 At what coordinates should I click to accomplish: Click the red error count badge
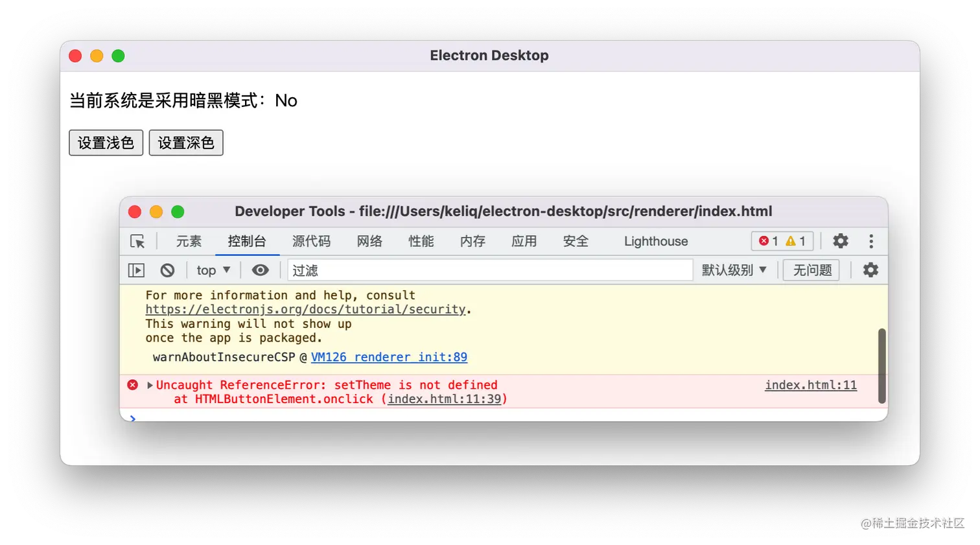pyautogui.click(x=769, y=241)
